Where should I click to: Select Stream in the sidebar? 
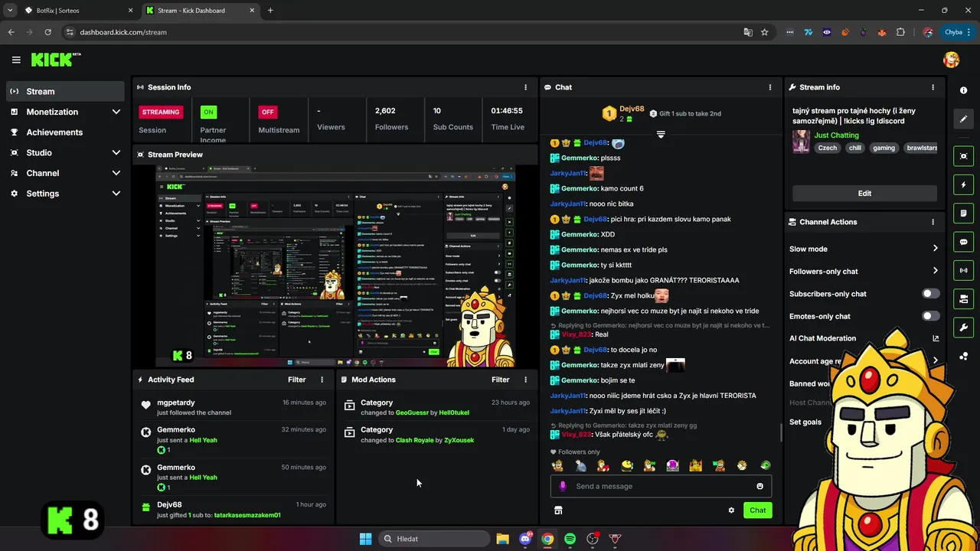(64, 91)
